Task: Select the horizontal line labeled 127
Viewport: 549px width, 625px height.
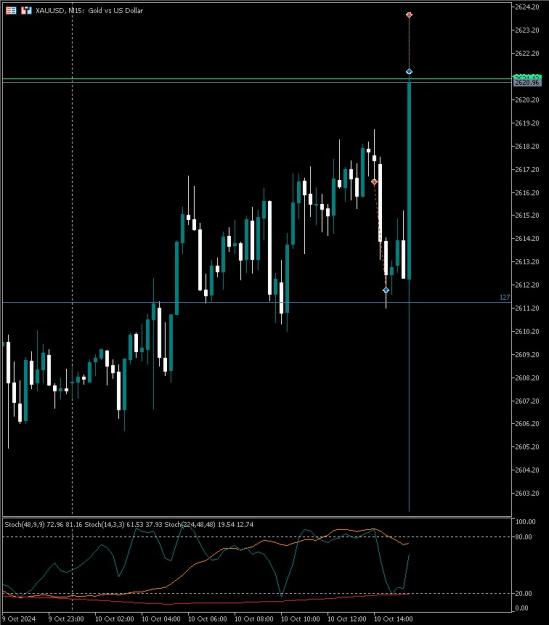Action: tap(257, 303)
